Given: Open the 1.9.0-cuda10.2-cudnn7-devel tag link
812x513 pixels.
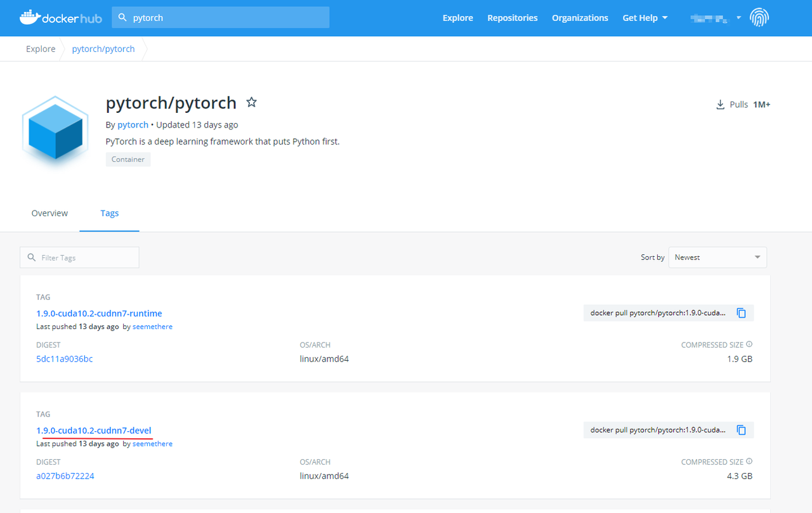Looking at the screenshot, I should 94,431.
